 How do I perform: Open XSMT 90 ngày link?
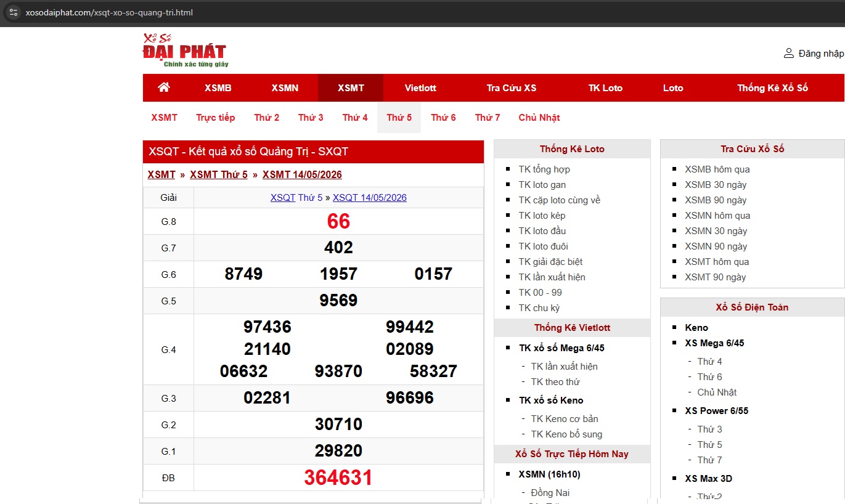(715, 277)
